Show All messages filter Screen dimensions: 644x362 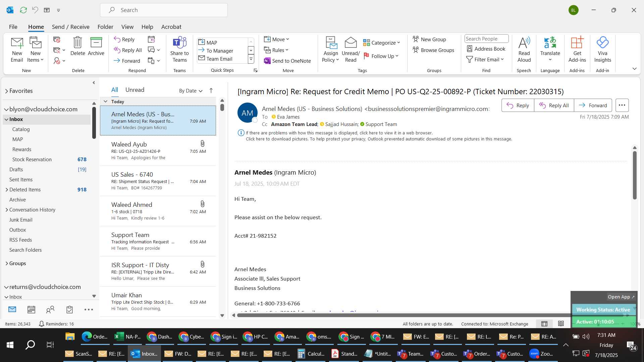tap(115, 90)
